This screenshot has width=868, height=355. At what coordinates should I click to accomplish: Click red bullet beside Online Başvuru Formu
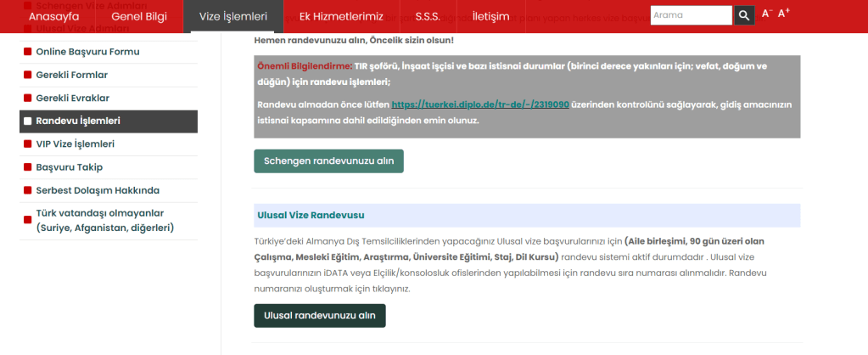pos(27,52)
